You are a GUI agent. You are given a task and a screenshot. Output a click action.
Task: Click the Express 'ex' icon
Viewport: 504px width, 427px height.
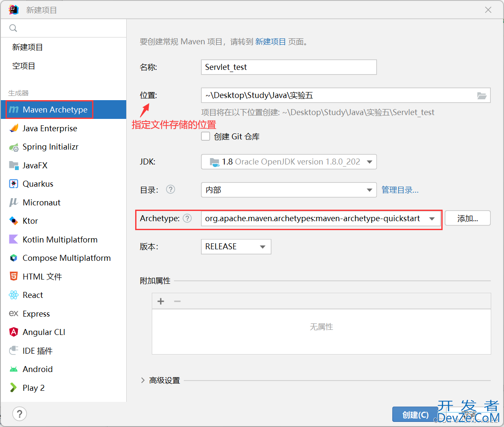click(14, 313)
